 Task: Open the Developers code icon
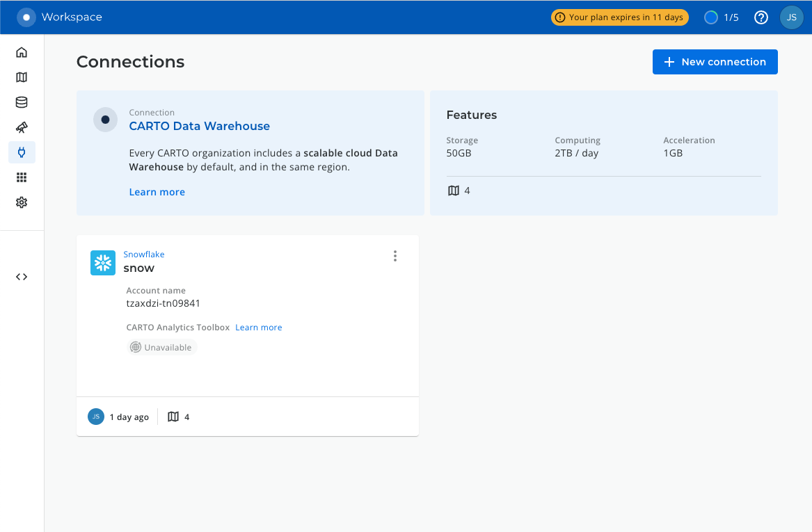[x=22, y=277]
